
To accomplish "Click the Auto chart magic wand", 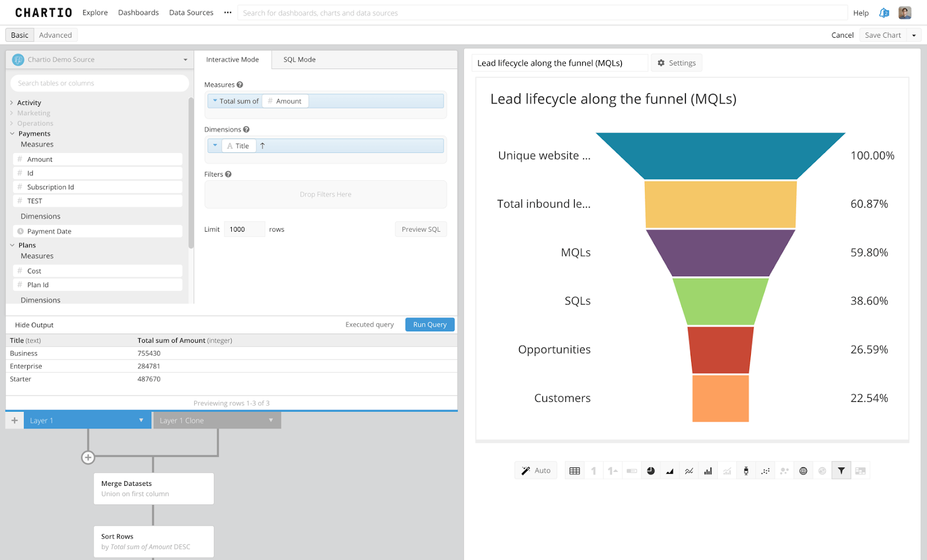I will coord(535,470).
